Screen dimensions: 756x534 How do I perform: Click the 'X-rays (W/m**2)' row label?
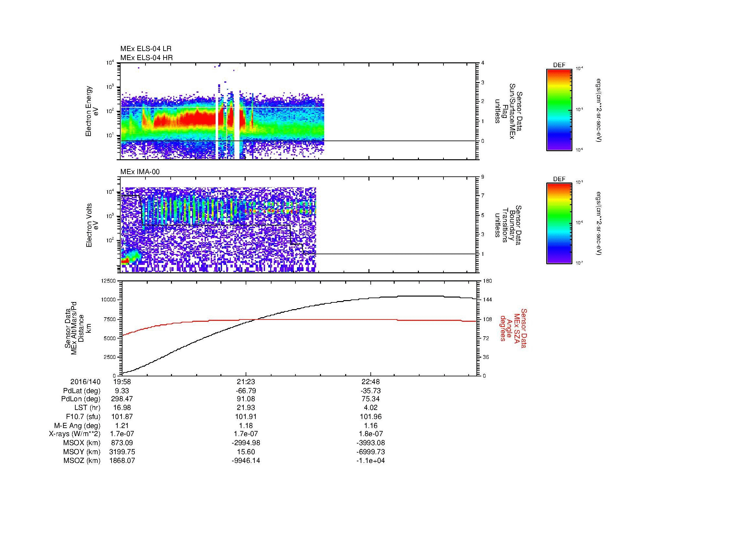tap(75, 434)
